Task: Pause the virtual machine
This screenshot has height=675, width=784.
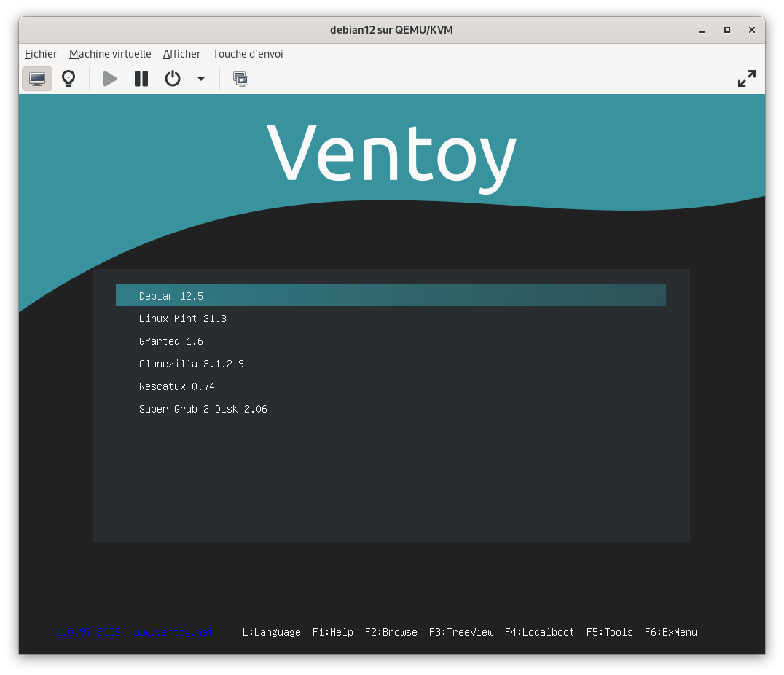Action: (141, 79)
